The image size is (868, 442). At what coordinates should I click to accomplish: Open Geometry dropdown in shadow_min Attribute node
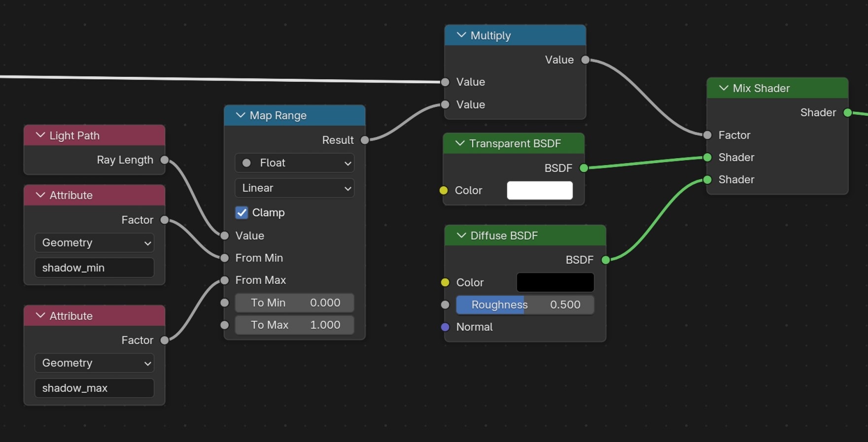coord(94,242)
